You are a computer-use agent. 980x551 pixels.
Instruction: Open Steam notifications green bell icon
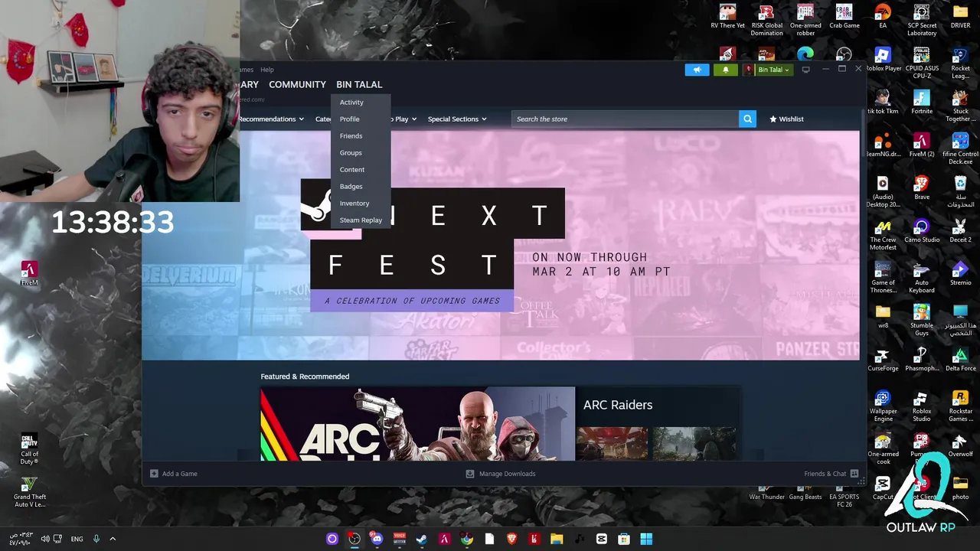[726, 70]
